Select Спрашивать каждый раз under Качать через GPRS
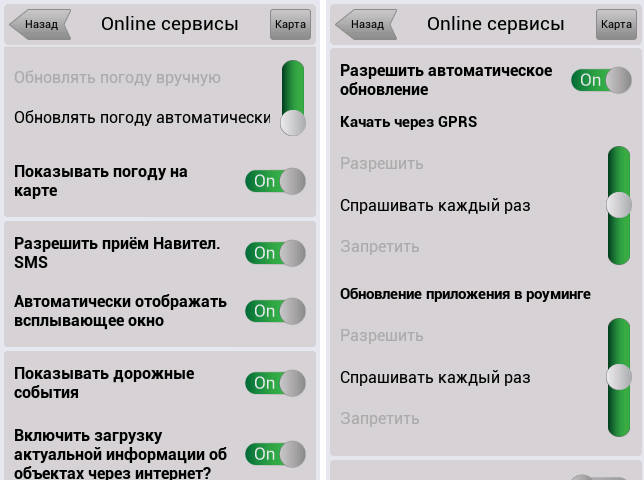Viewport: 644px width, 480px height. click(435, 205)
